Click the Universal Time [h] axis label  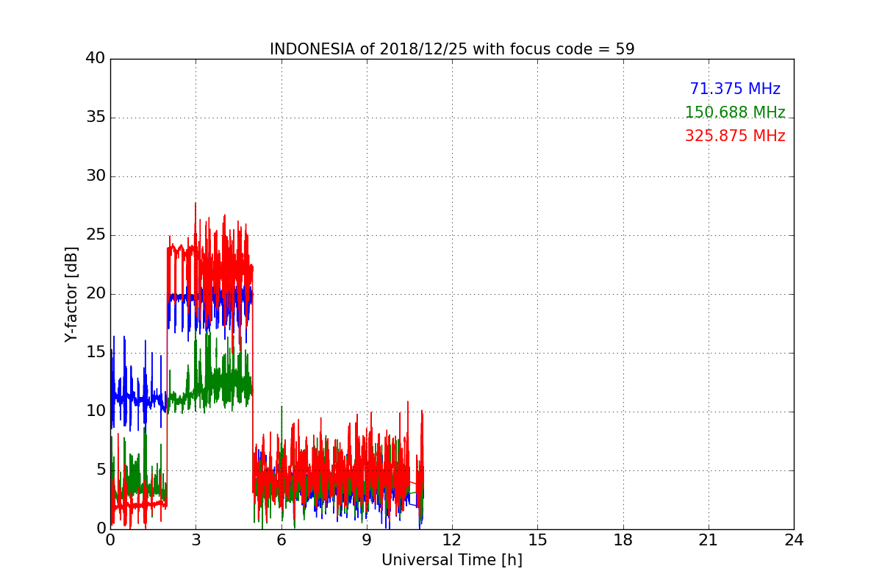pyautogui.click(x=452, y=560)
